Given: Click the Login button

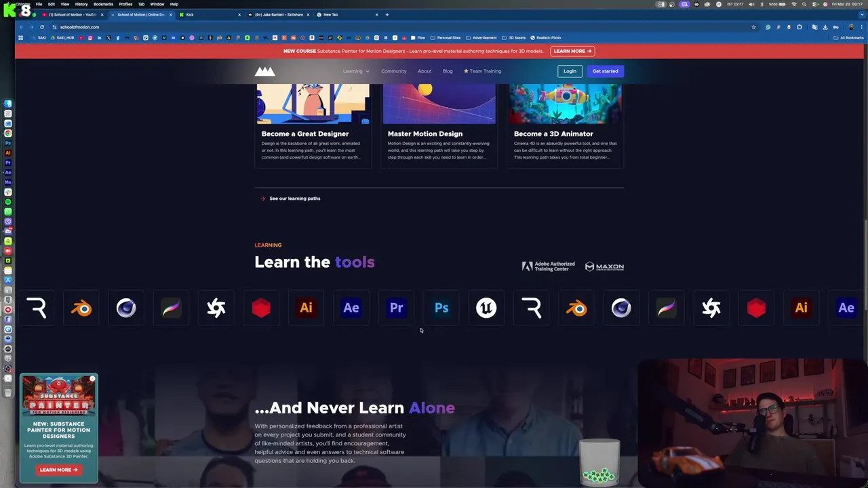Looking at the screenshot, I should tap(570, 71).
